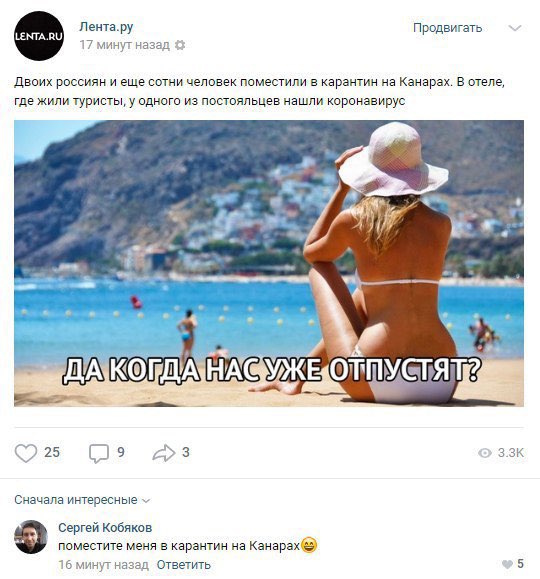Click the '17 минут назад' post timestamp

click(x=124, y=45)
